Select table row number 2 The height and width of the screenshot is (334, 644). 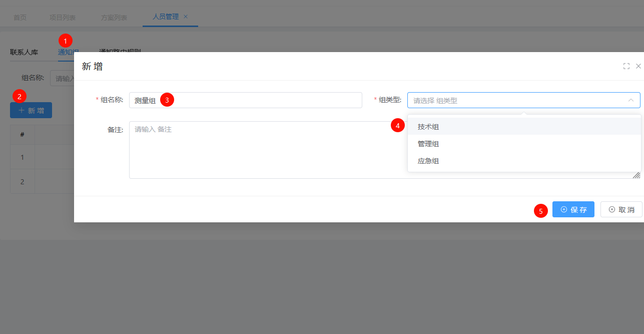(x=22, y=182)
